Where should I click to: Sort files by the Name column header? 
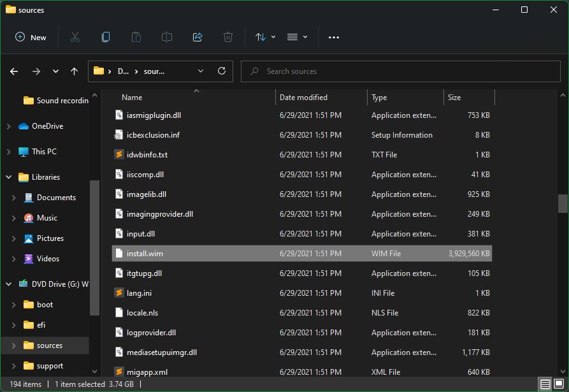click(131, 97)
